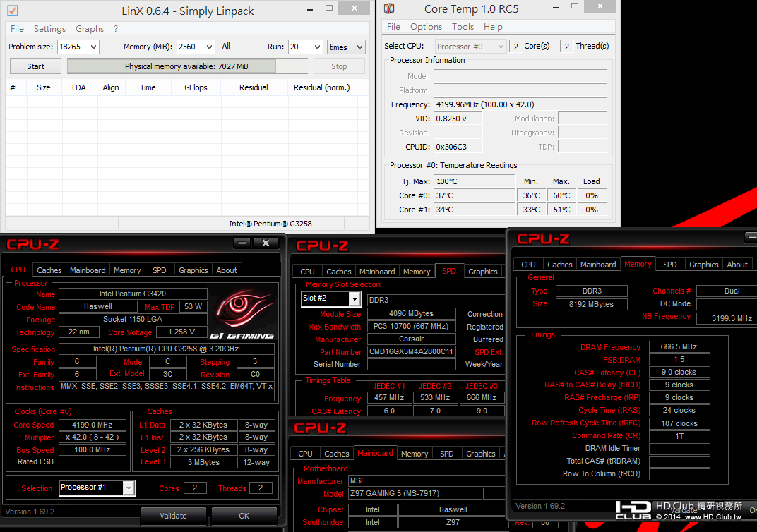Select Mainboard tab in the Memory CPU-Z window
Image resolution: width=757 pixels, height=532 pixels.
pos(598,265)
